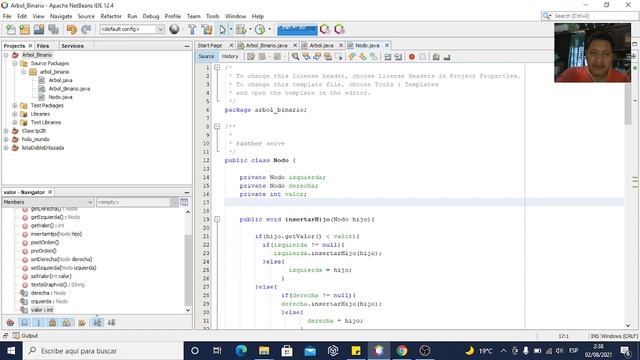
Task: Click the History view button
Action: point(230,56)
